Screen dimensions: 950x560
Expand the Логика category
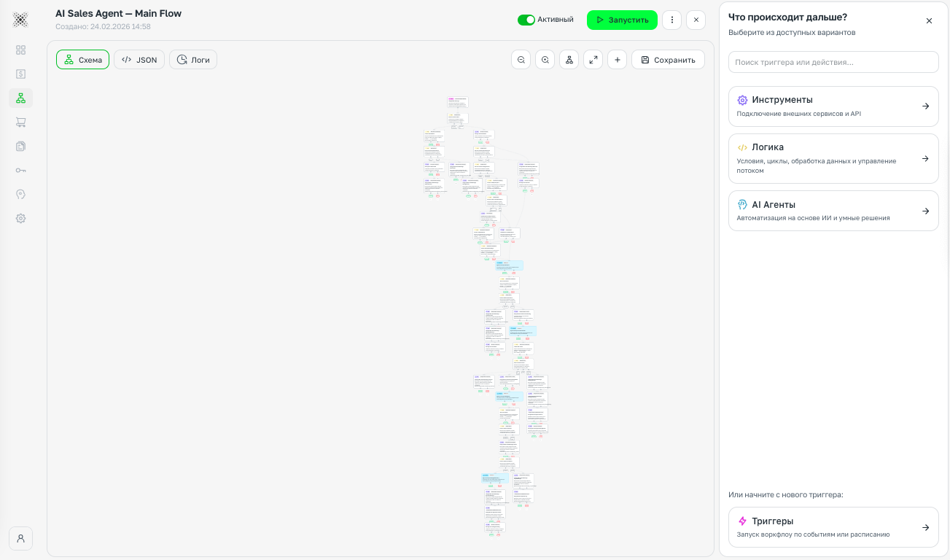point(833,158)
